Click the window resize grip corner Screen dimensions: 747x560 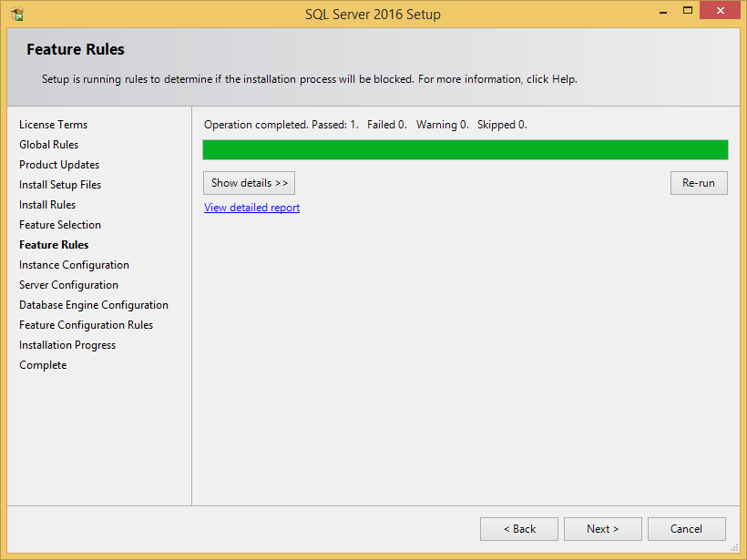tap(734, 548)
